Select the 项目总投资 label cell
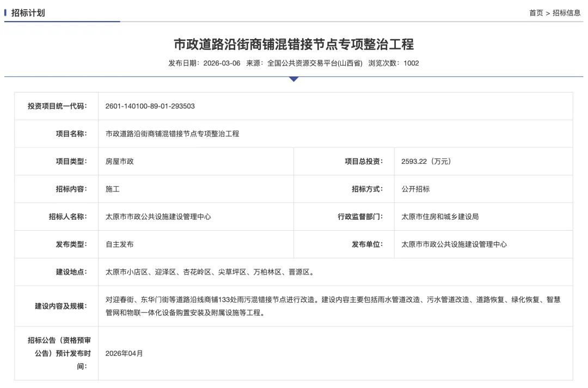 pos(344,162)
